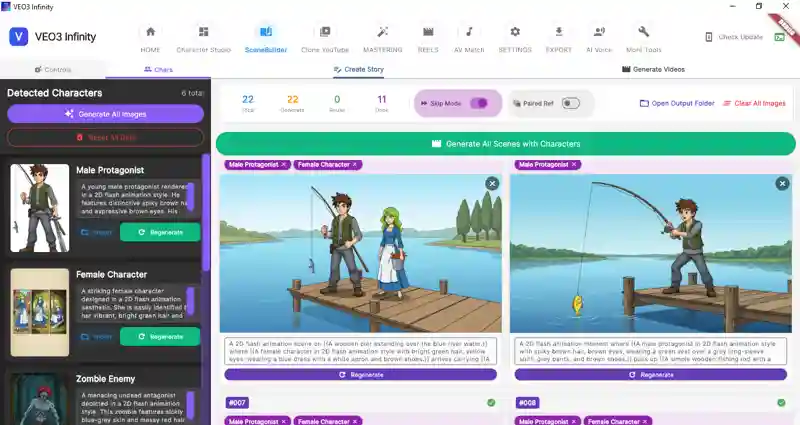The width and height of the screenshot is (800, 425).
Task: Open the Clone YouTube tool
Action: pos(324,38)
